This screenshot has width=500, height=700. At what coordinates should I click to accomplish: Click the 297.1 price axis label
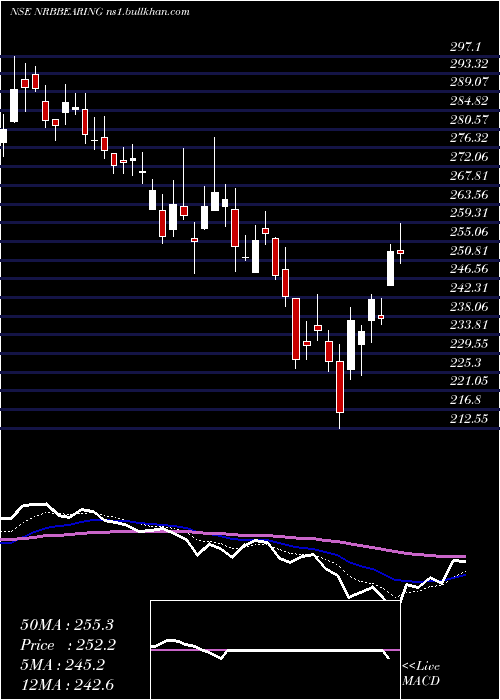(x=465, y=47)
